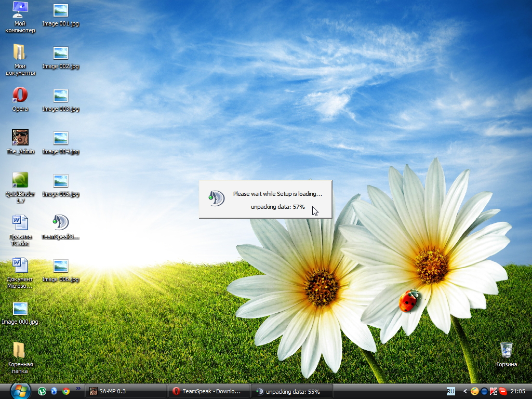Select the Документ Microso... Word file

(20, 273)
